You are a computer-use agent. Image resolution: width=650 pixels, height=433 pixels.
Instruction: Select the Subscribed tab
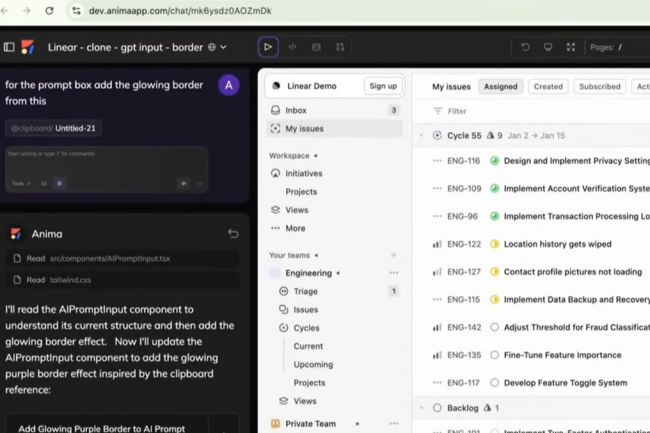(599, 87)
